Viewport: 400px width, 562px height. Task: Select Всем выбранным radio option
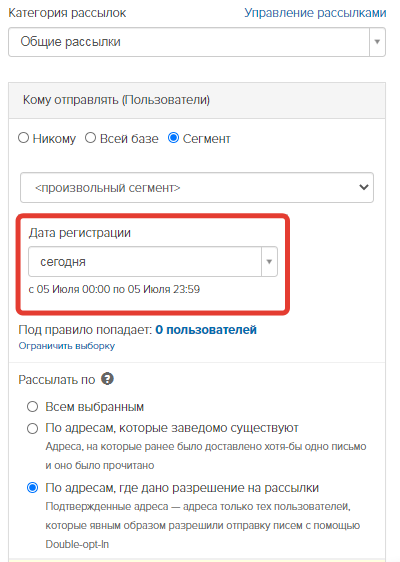pyautogui.click(x=33, y=407)
